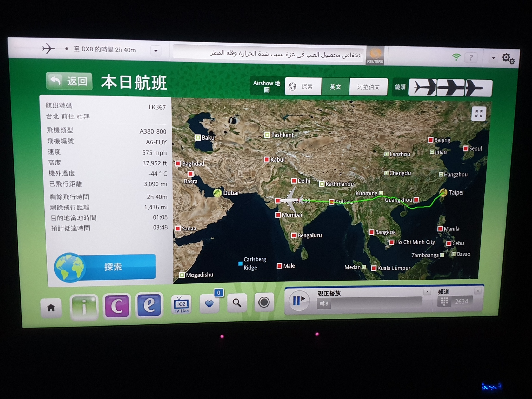The height and width of the screenshot is (399, 532).
Task: Click the Reuters logo icon
Action: [375, 56]
